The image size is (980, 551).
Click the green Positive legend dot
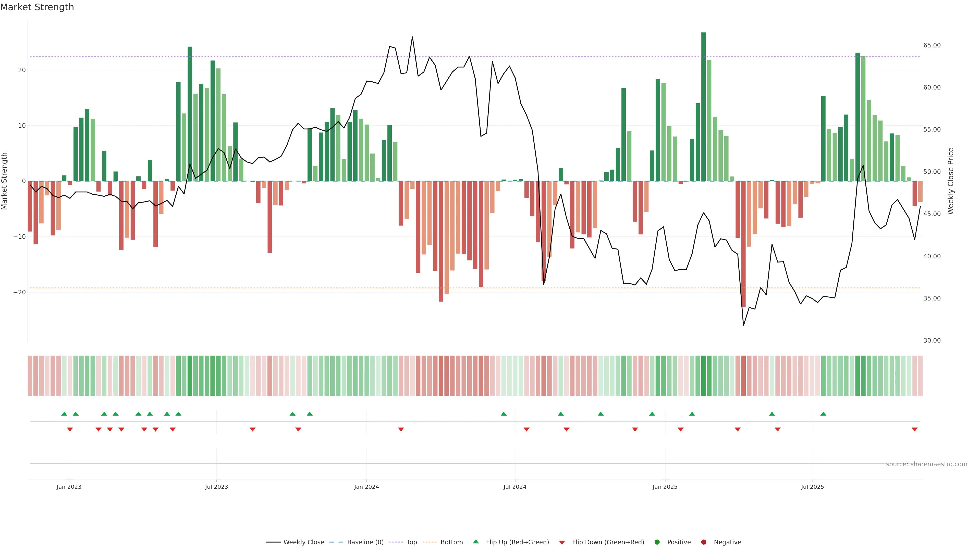click(657, 542)
